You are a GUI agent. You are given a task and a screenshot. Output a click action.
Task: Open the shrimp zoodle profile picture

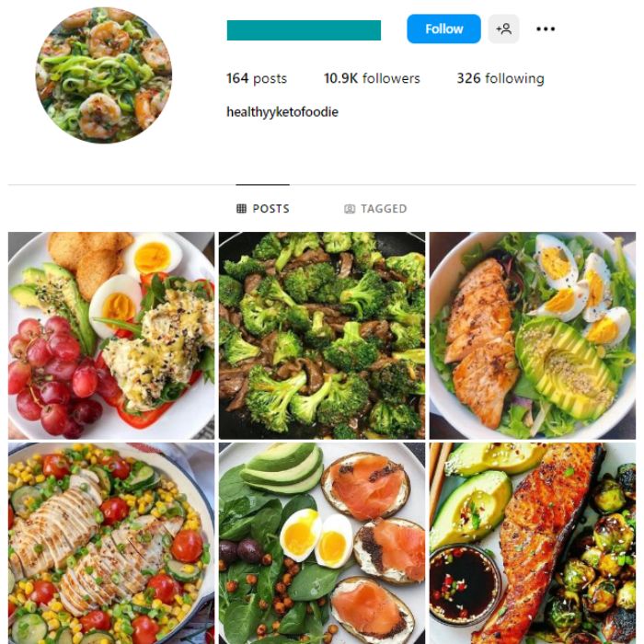pyautogui.click(x=103, y=75)
